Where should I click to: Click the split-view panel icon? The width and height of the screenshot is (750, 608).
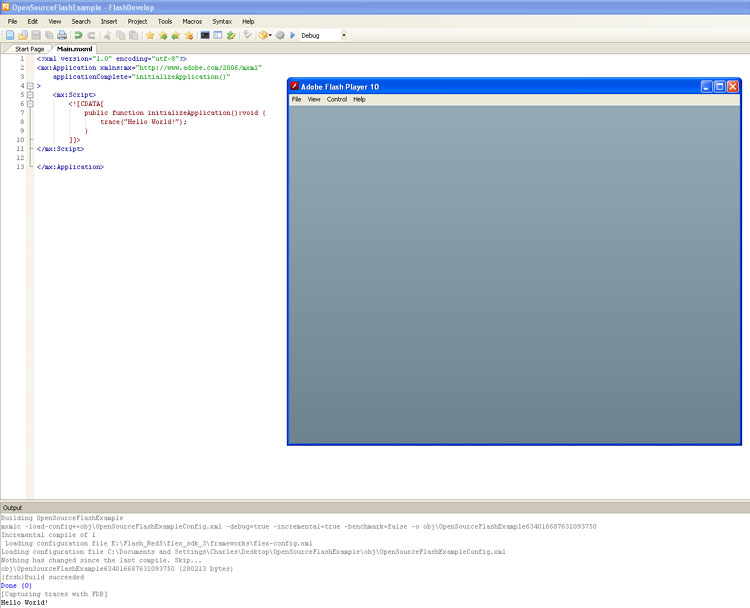coord(218,35)
